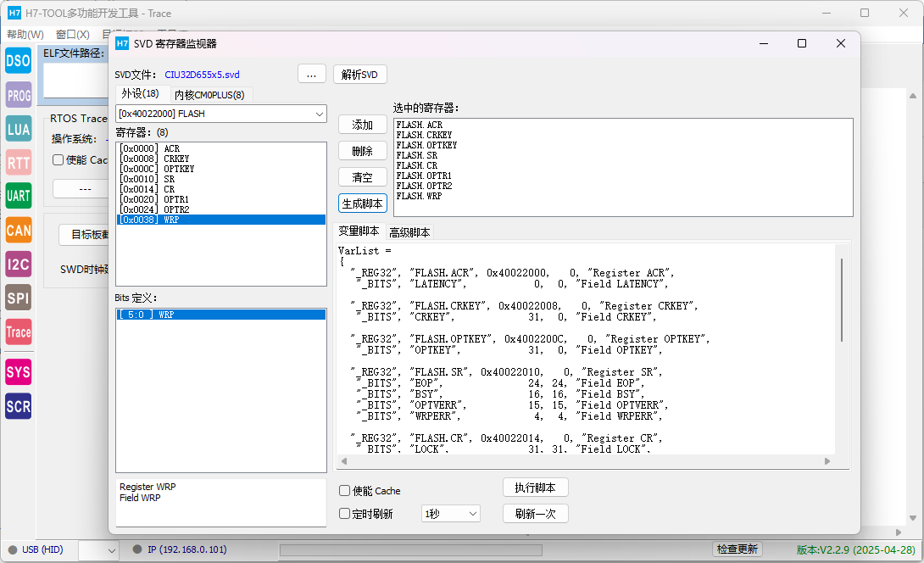The width and height of the screenshot is (924, 563).
Task: Select the [0x0024] OPTR2 register row
Action: 221,209
